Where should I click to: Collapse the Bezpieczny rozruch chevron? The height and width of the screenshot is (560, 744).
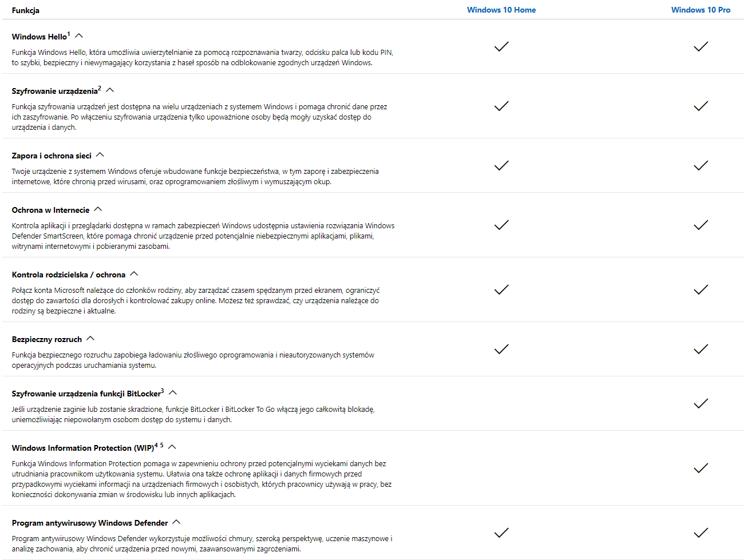tap(90, 339)
